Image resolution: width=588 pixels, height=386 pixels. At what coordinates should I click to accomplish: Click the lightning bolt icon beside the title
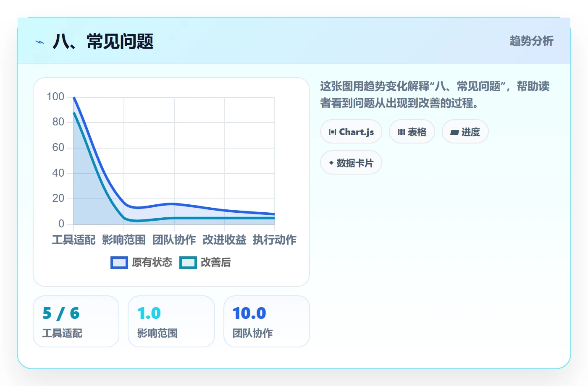40,42
